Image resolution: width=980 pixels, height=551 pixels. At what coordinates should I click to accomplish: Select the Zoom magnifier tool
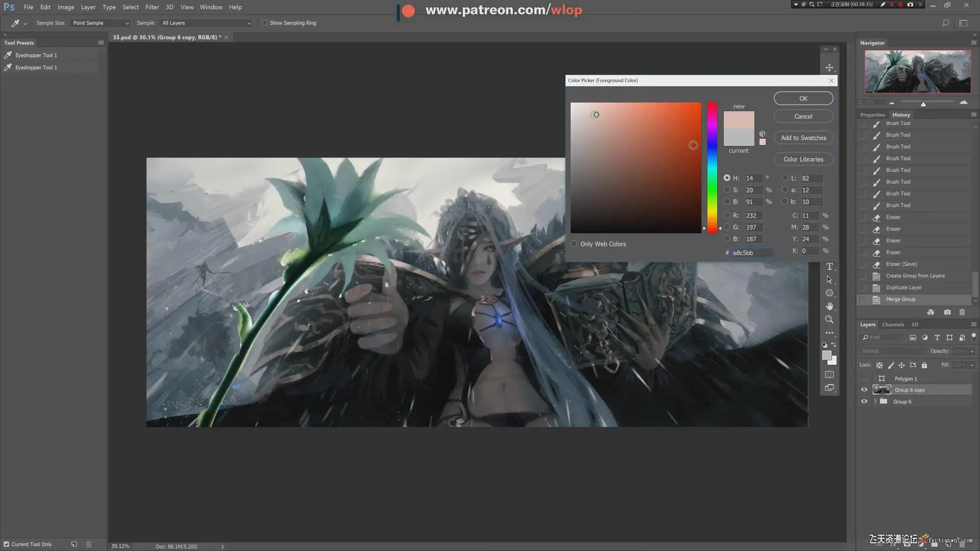point(829,319)
